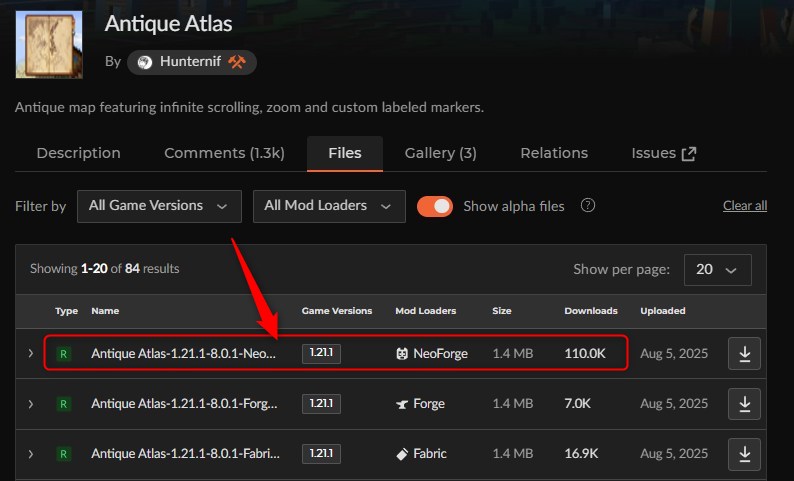Image resolution: width=794 pixels, height=481 pixels.
Task: Click the Forge anvil loader icon
Action: (402, 404)
